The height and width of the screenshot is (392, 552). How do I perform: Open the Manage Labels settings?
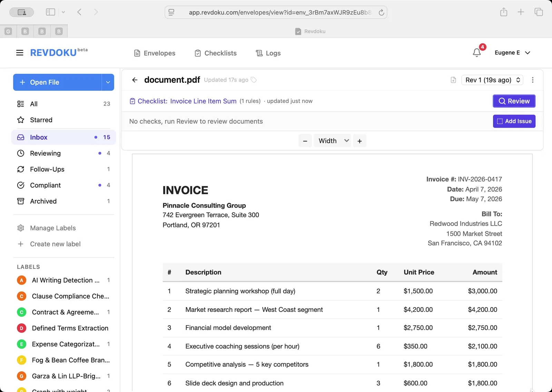pyautogui.click(x=52, y=228)
